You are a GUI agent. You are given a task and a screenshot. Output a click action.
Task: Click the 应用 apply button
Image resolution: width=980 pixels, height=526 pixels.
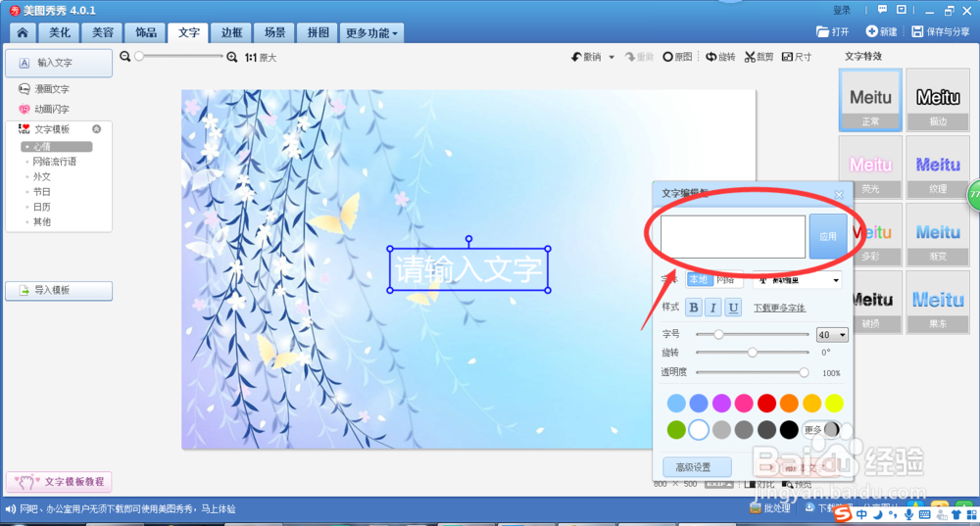tap(828, 237)
